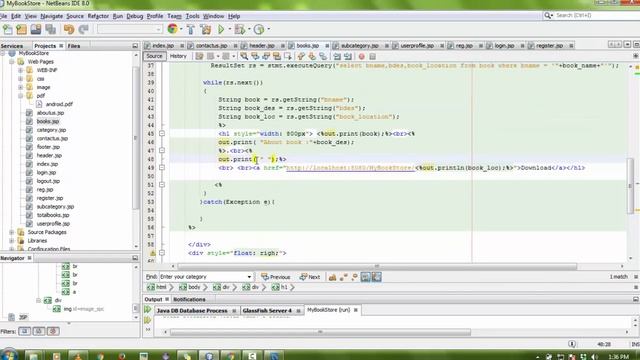Toggle Regular Expression option in find bar

(354, 277)
